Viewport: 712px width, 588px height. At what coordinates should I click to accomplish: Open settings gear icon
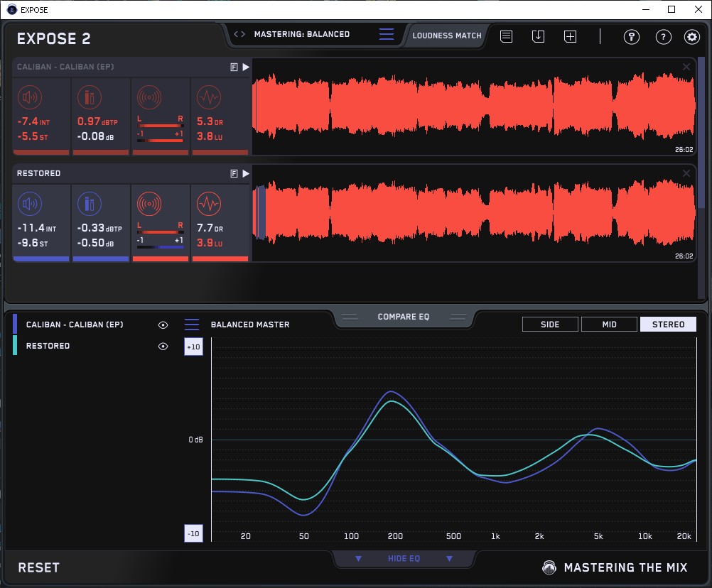pyautogui.click(x=691, y=37)
